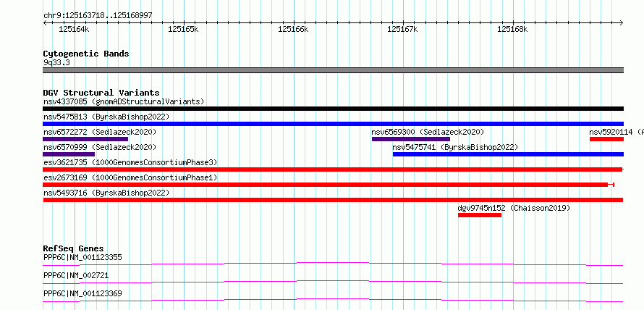Click the blue nsv5475813 variant bar

pos(333,124)
